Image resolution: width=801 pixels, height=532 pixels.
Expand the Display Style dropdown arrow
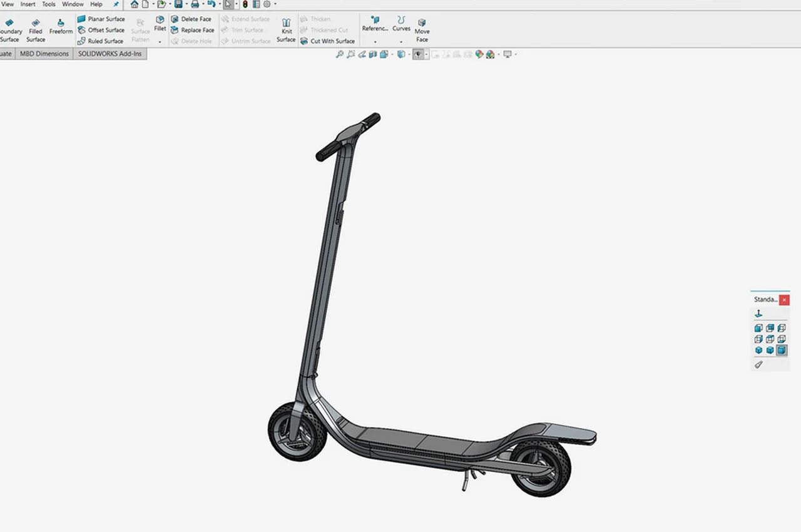click(x=409, y=54)
